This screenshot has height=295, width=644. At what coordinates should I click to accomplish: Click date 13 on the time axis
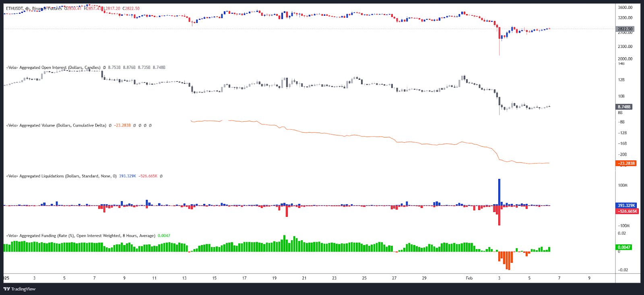[x=184, y=278]
